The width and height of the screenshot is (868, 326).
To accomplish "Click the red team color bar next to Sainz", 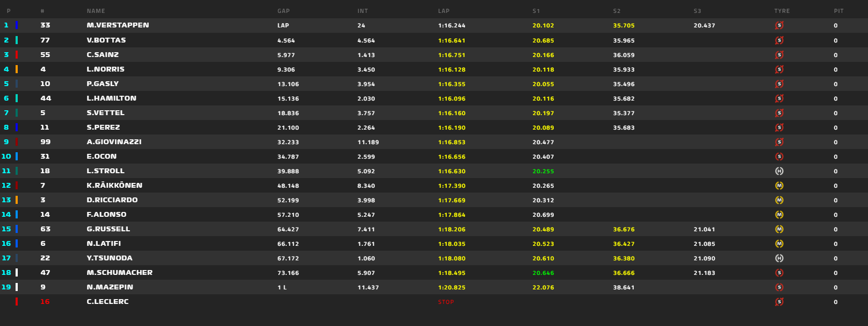I will [x=17, y=55].
